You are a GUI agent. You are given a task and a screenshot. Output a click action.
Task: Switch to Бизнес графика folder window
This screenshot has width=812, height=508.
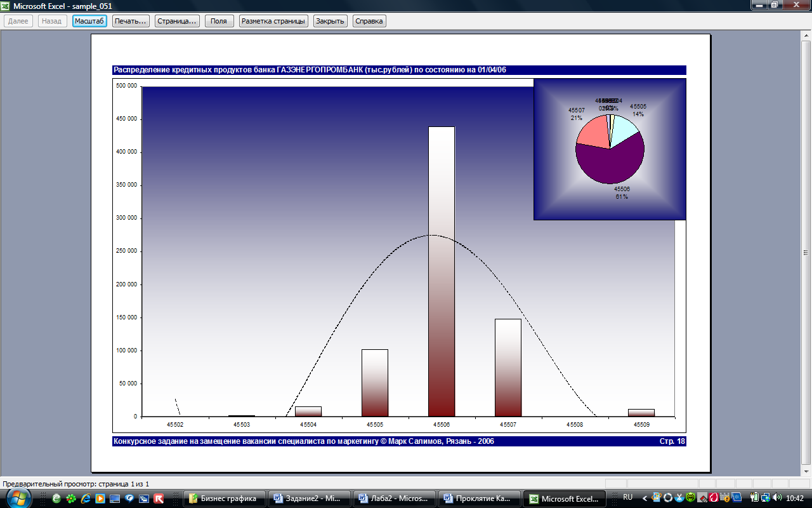[x=225, y=498]
